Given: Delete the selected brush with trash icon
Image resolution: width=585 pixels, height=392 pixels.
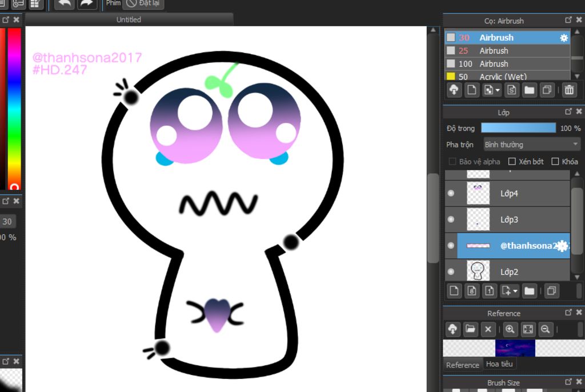Looking at the screenshot, I should click(569, 90).
